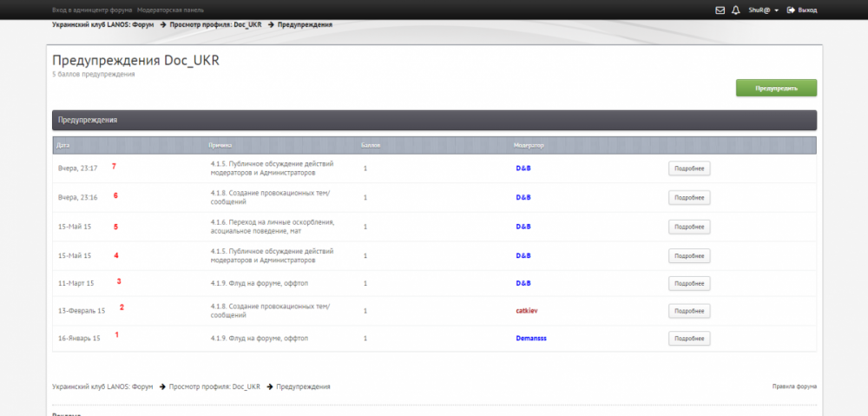Click Подробнее for the 11-Март 15 warning
This screenshot has width=868, height=416.
tap(689, 283)
